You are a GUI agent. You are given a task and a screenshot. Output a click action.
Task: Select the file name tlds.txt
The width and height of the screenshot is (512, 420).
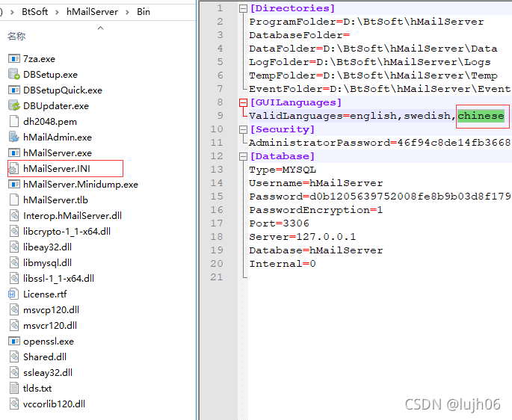[37, 388]
